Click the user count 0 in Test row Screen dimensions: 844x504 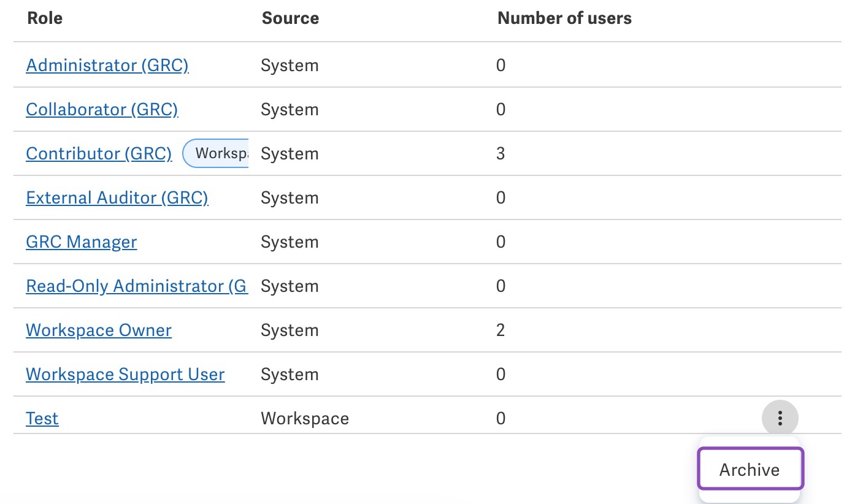501,418
